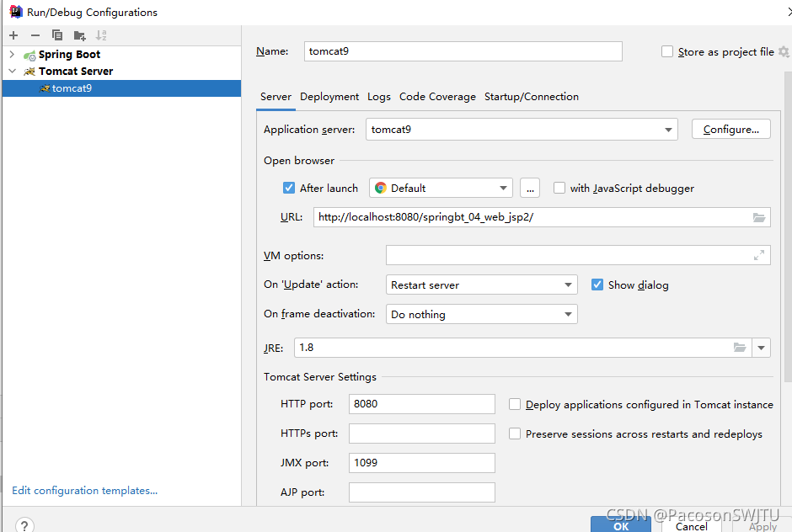Screen dimensions: 792x532
Task: Switch to the Server tab
Action: coord(276,97)
